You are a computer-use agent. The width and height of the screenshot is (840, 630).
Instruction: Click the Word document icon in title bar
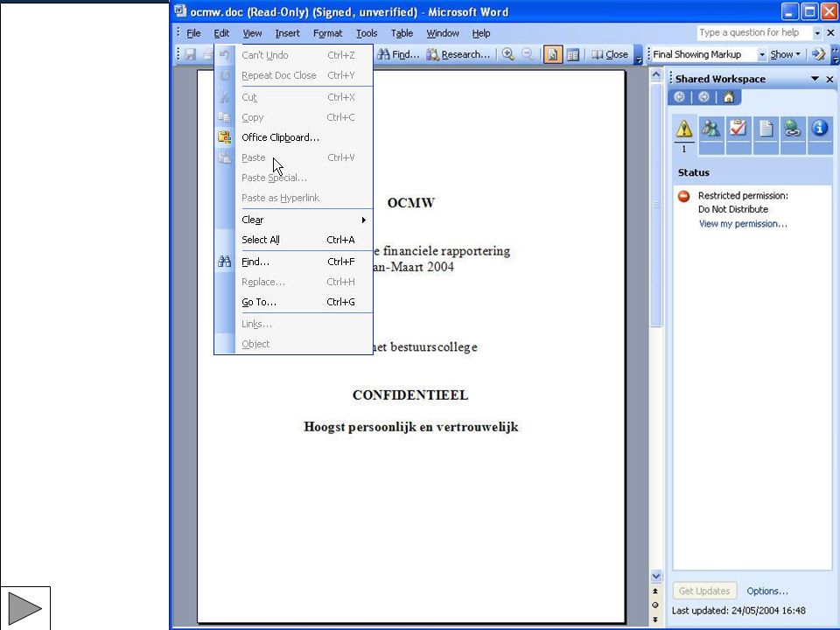point(180,11)
